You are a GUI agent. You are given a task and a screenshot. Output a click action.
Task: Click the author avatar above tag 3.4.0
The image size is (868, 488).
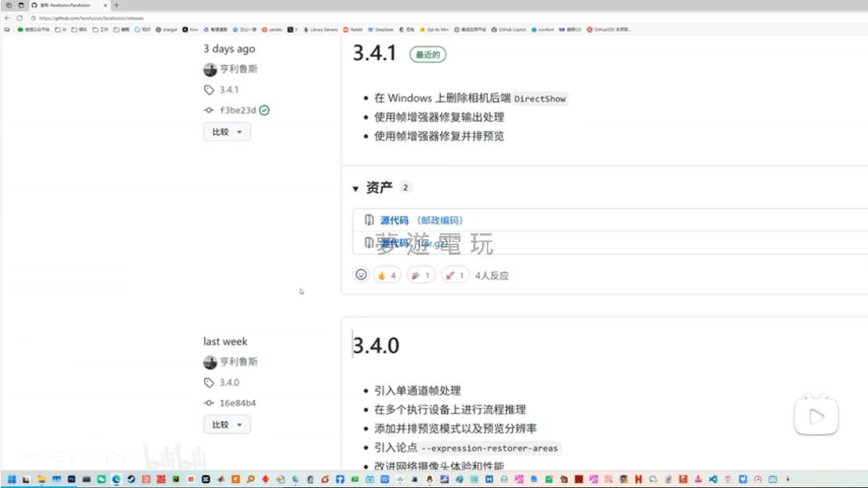tap(210, 362)
